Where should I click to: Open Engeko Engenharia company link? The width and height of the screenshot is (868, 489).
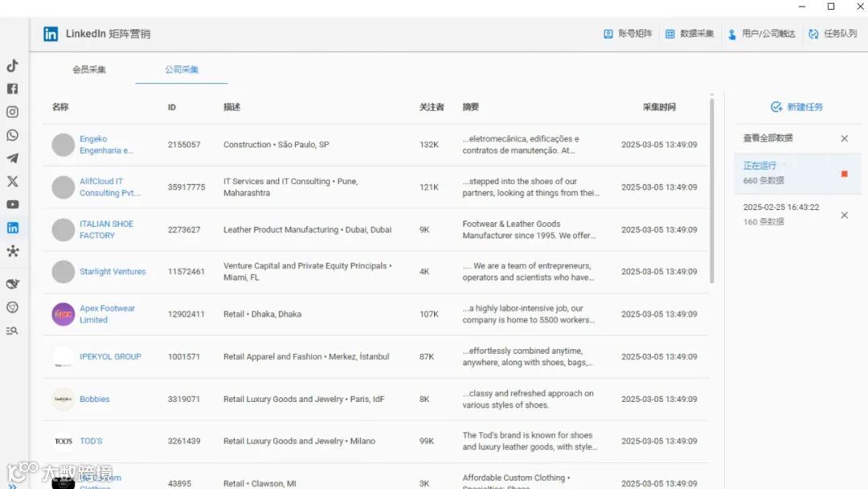pyautogui.click(x=106, y=145)
